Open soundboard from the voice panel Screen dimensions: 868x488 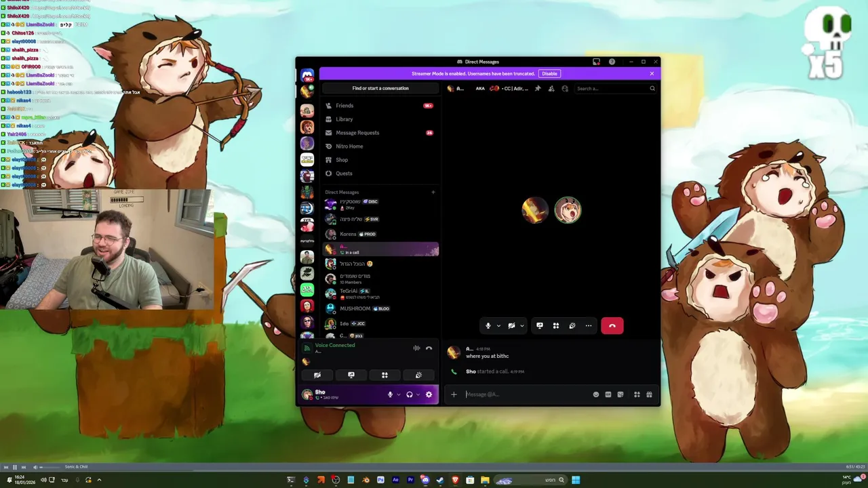click(418, 375)
